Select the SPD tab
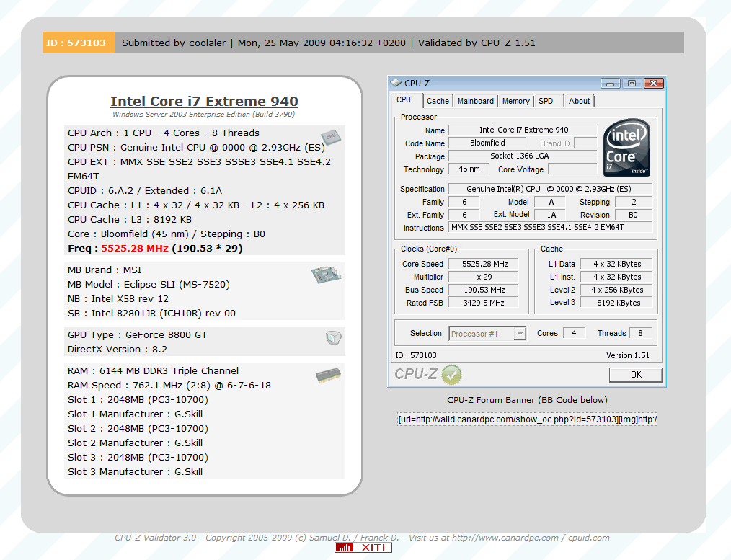The height and width of the screenshot is (560, 731). click(x=546, y=101)
